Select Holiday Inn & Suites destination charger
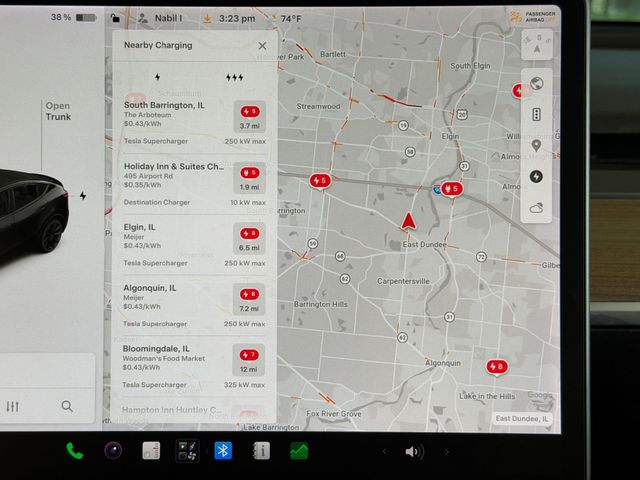Viewport: 640px width, 480px height. coord(195,184)
